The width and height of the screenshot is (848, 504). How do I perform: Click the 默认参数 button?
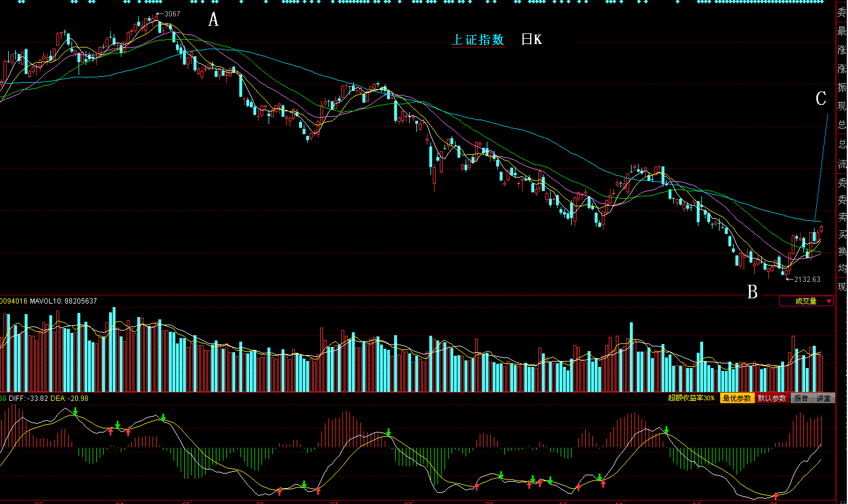[771, 398]
